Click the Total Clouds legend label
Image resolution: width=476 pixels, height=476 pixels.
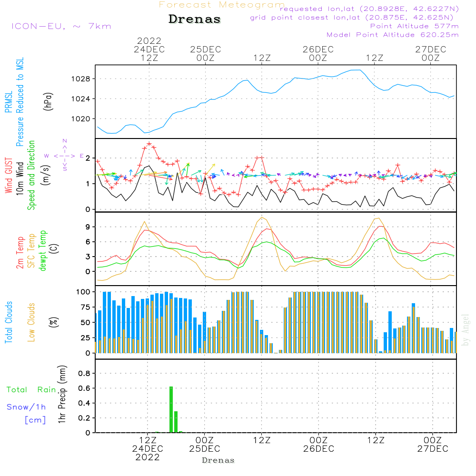9,322
